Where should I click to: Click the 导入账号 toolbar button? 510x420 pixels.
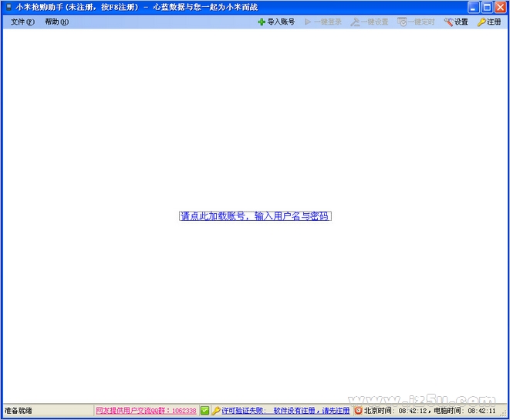[276, 22]
